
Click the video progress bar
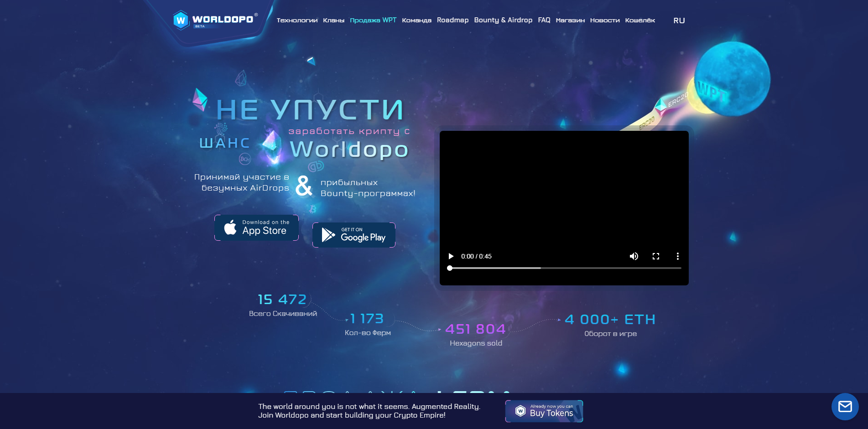[x=565, y=268]
